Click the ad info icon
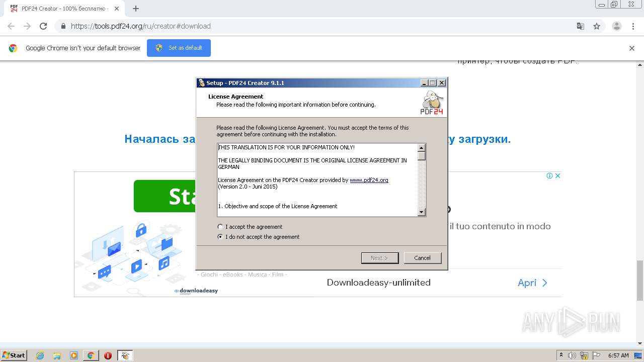This screenshot has height=362, width=644. (x=550, y=175)
